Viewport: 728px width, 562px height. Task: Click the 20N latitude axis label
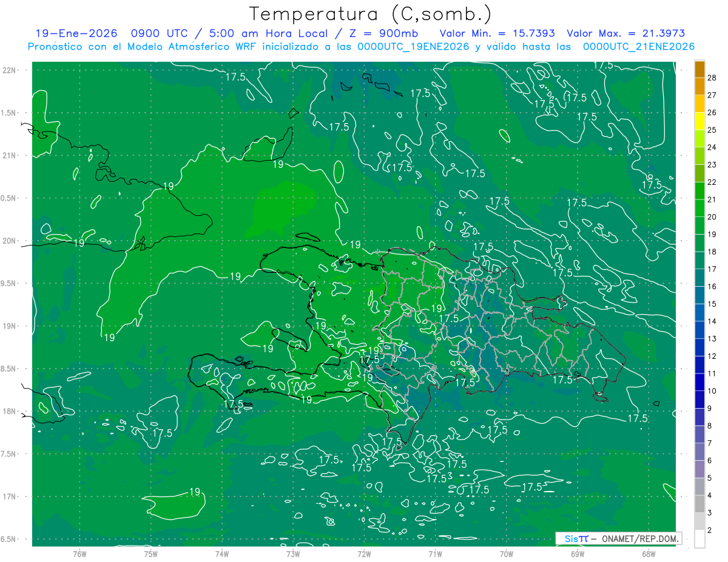pyautogui.click(x=9, y=241)
